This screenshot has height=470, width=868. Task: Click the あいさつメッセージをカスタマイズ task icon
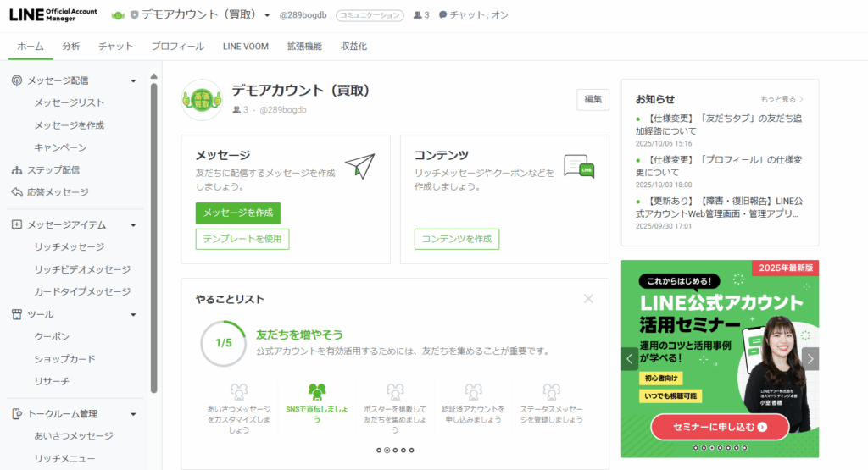(239, 391)
